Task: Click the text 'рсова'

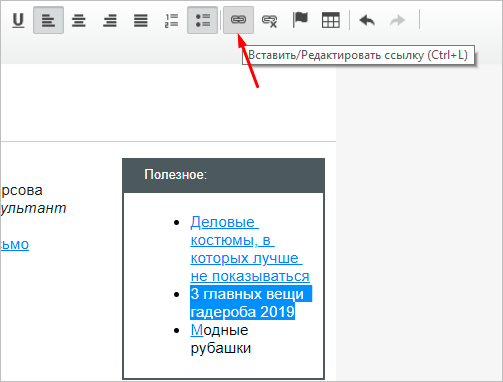Action: [21, 190]
